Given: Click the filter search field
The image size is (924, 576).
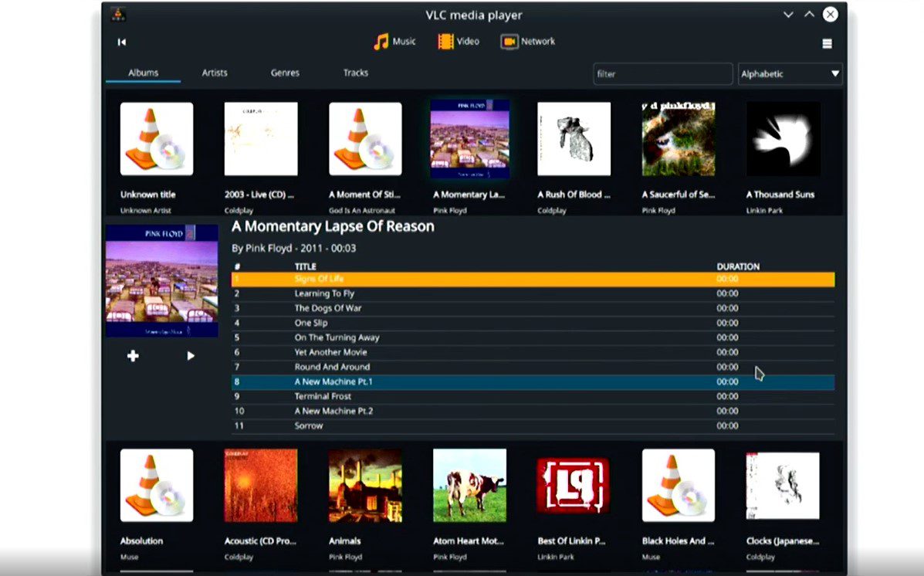Looking at the screenshot, I should [x=662, y=74].
